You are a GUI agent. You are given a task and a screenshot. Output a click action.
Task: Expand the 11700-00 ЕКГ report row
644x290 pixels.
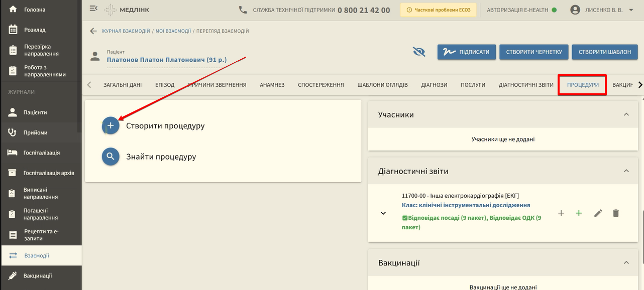(x=383, y=213)
